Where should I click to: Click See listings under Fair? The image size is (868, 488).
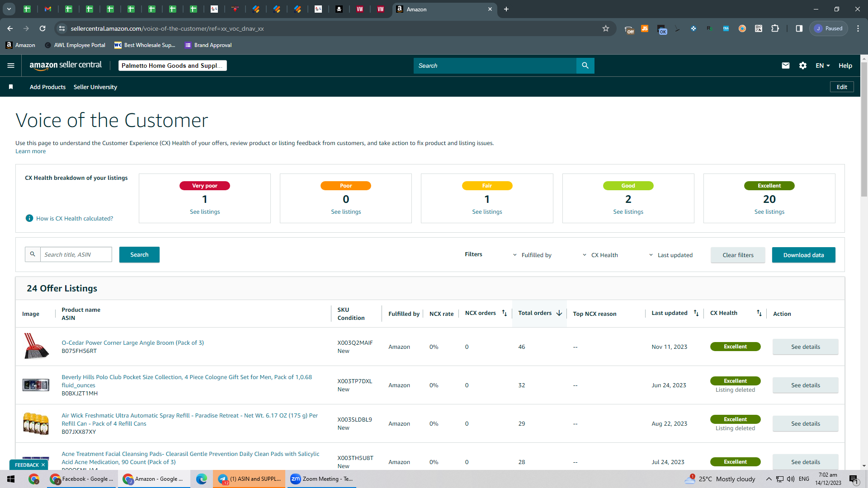487,211
